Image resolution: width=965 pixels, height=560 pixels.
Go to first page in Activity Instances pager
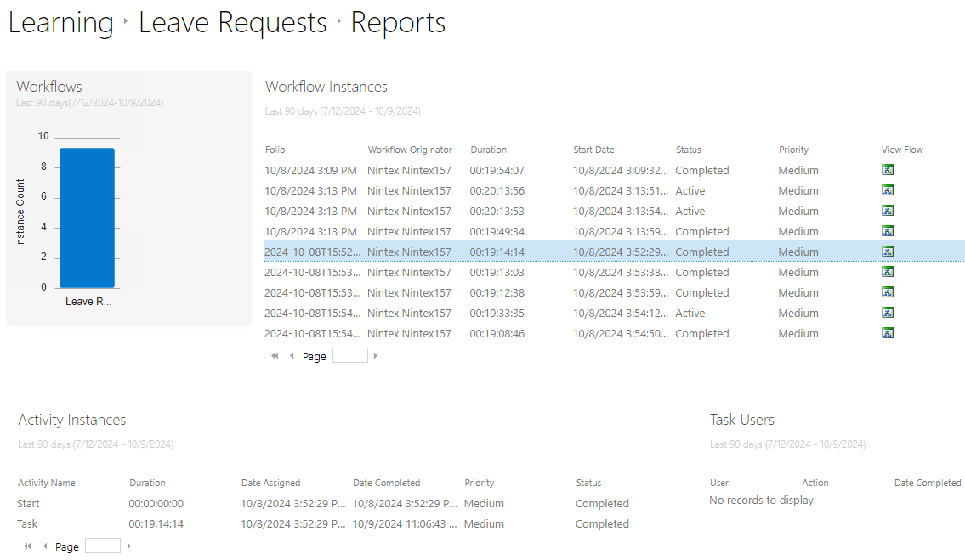[27, 546]
